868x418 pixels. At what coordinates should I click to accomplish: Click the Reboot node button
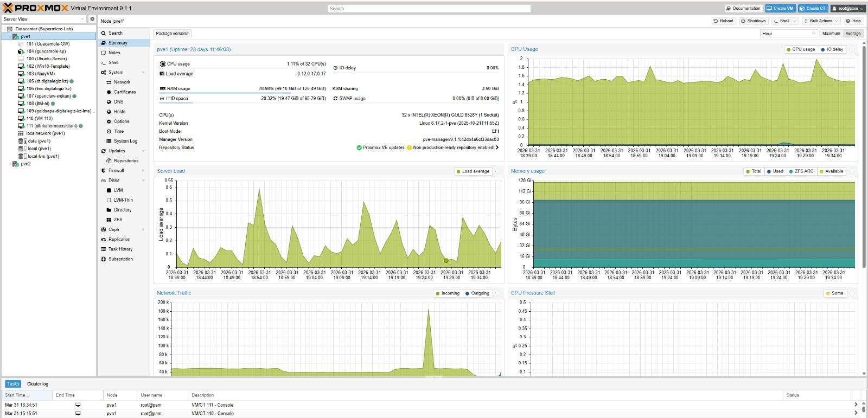(723, 21)
